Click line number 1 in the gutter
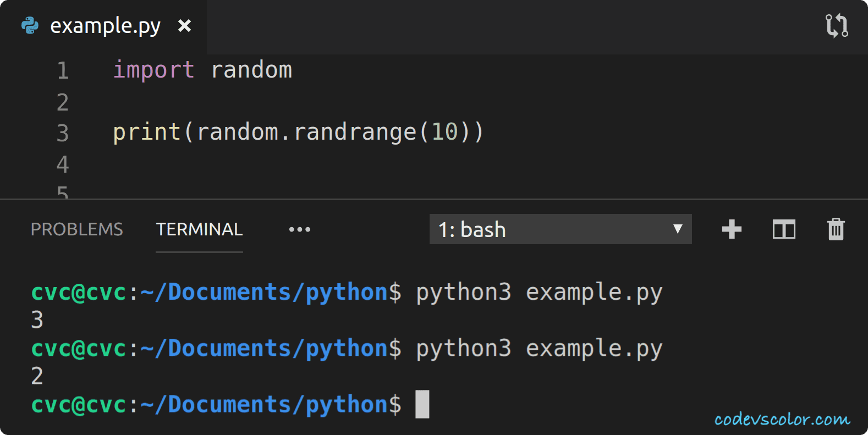 [63, 70]
